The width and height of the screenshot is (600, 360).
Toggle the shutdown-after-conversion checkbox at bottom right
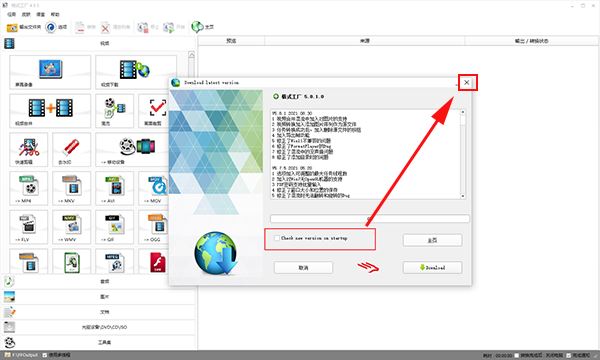[516, 355]
